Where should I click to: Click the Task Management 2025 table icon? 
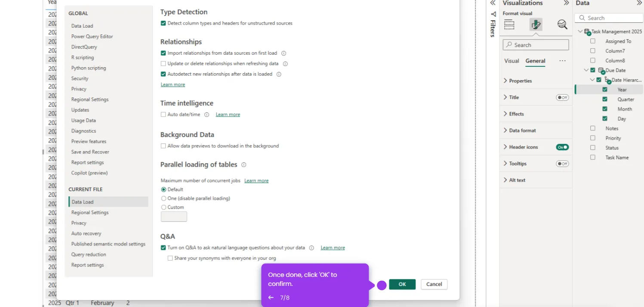(x=587, y=32)
